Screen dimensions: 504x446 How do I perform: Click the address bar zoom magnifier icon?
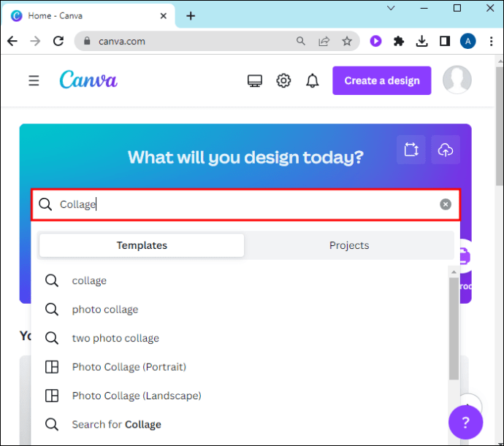pos(300,41)
